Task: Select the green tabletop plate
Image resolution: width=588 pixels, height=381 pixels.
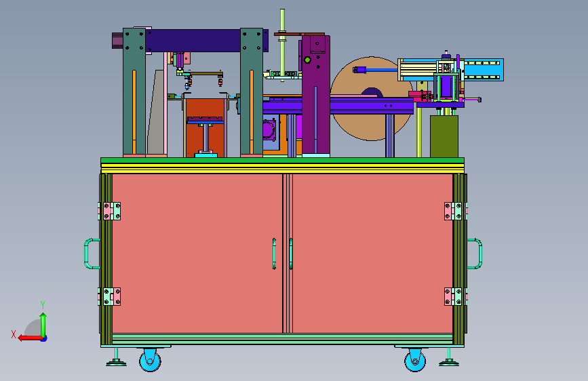Action: click(x=282, y=161)
